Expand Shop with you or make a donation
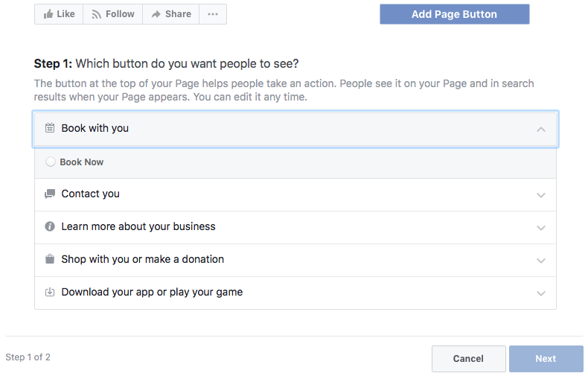Viewport: 588px width, 376px height. [x=541, y=261]
